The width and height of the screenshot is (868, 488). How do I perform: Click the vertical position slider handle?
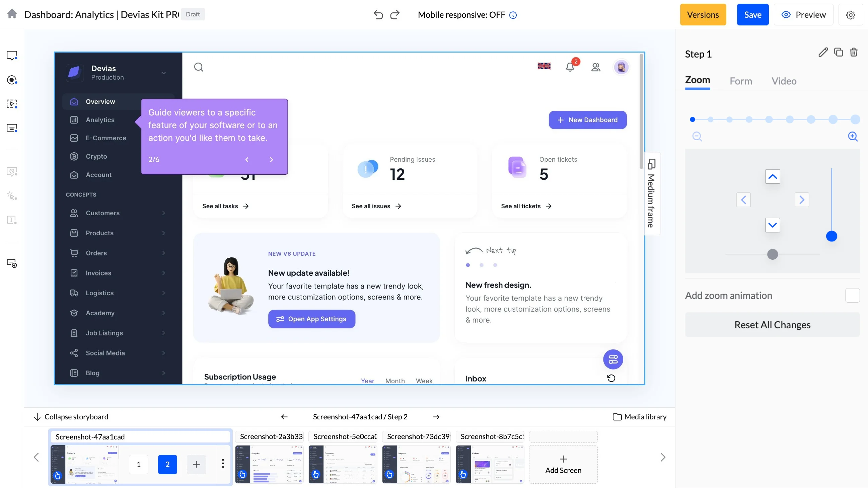tap(831, 236)
